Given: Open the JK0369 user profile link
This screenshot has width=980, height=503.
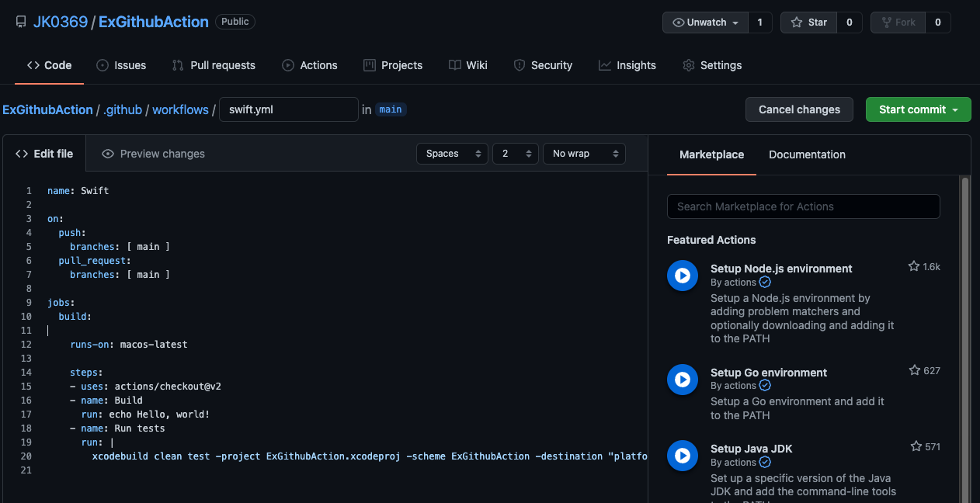Looking at the screenshot, I should click(61, 22).
